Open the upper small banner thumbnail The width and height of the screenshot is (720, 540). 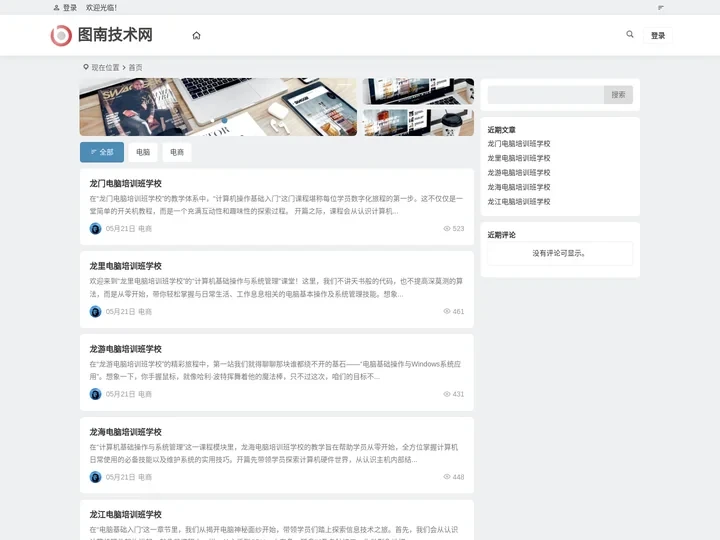(418, 91)
